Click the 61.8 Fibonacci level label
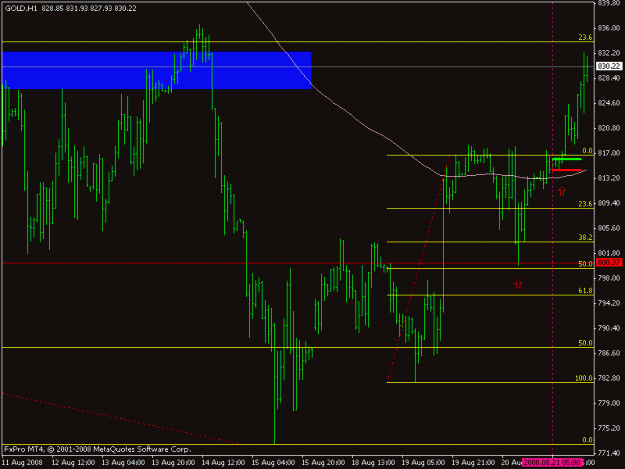The width and height of the screenshot is (625, 469). tap(585, 291)
